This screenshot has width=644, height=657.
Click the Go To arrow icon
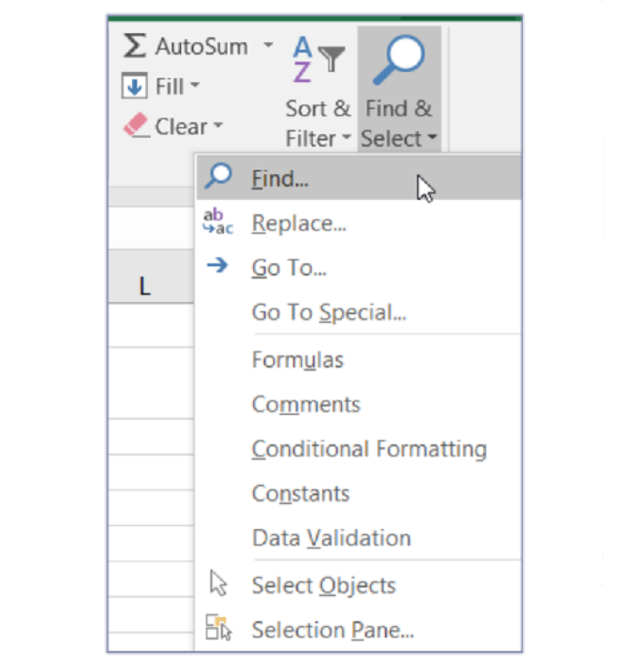pyautogui.click(x=217, y=266)
